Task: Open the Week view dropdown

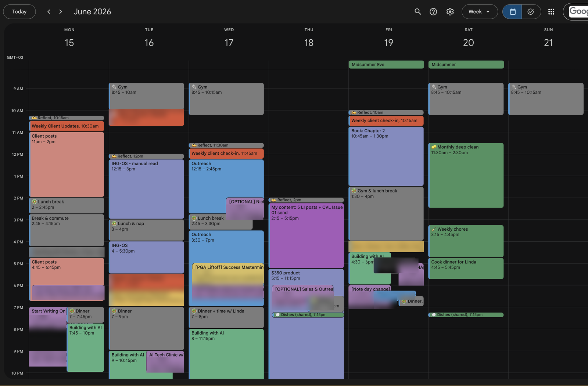Action: tap(480, 12)
